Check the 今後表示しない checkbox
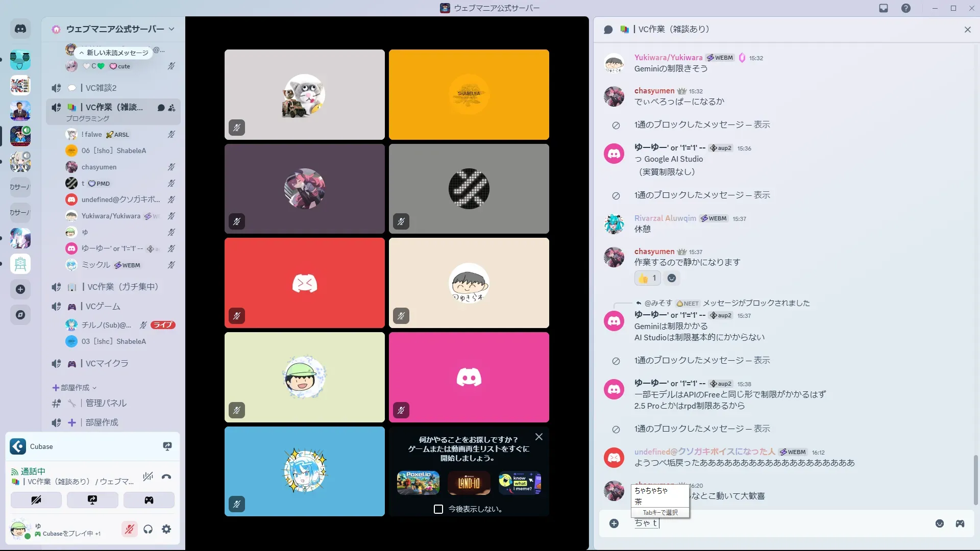This screenshot has height=551, width=980. tap(438, 509)
